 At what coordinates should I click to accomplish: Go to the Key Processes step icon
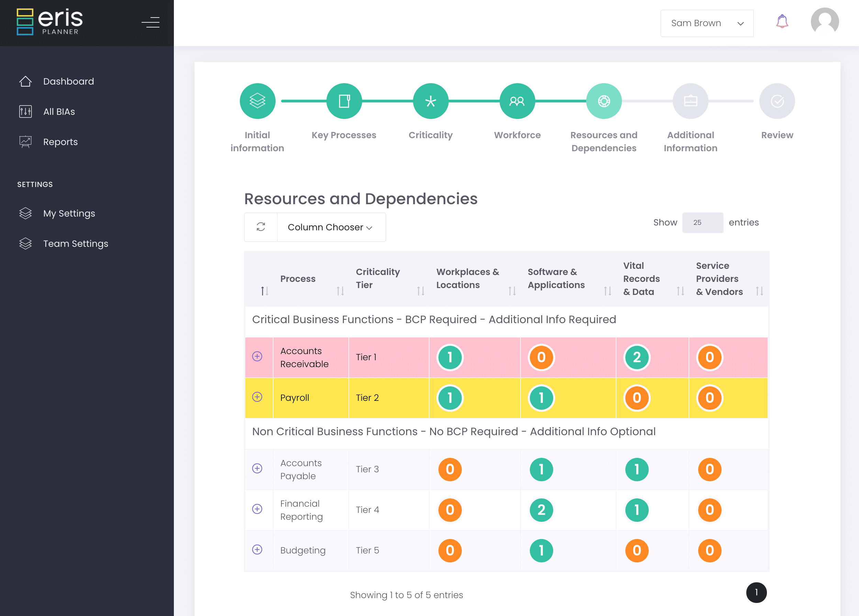click(x=344, y=101)
